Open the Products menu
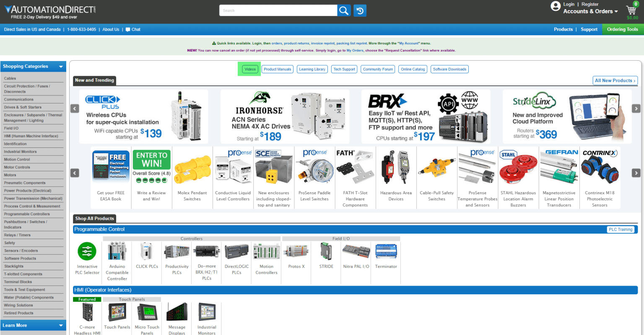Screen dimensions: 644x335 coord(563,29)
